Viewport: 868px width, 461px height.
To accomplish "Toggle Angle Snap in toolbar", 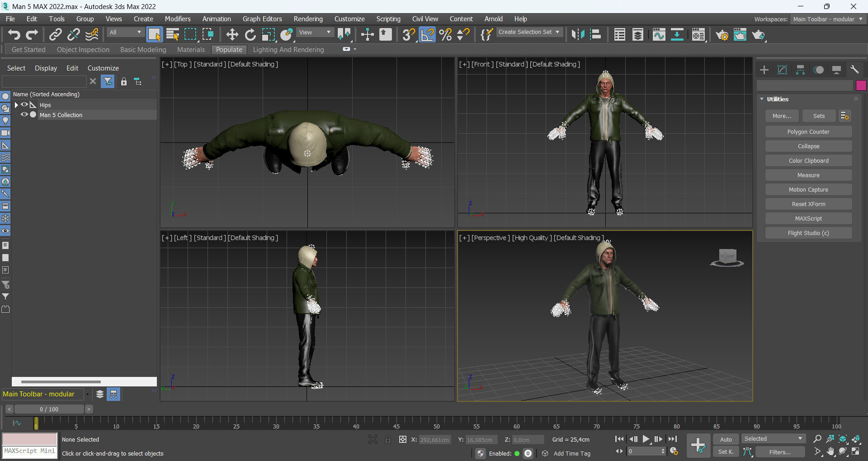I will coord(427,35).
